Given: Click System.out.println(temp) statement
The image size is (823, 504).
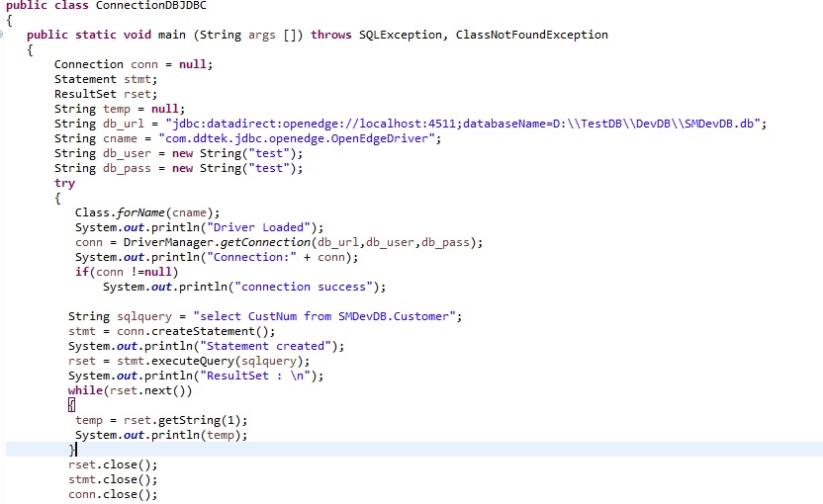Looking at the screenshot, I should 161,435.
